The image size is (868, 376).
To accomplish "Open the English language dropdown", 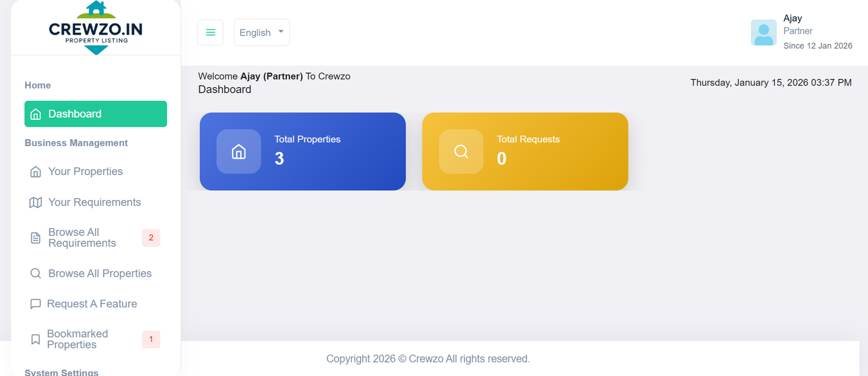I will pos(261,33).
